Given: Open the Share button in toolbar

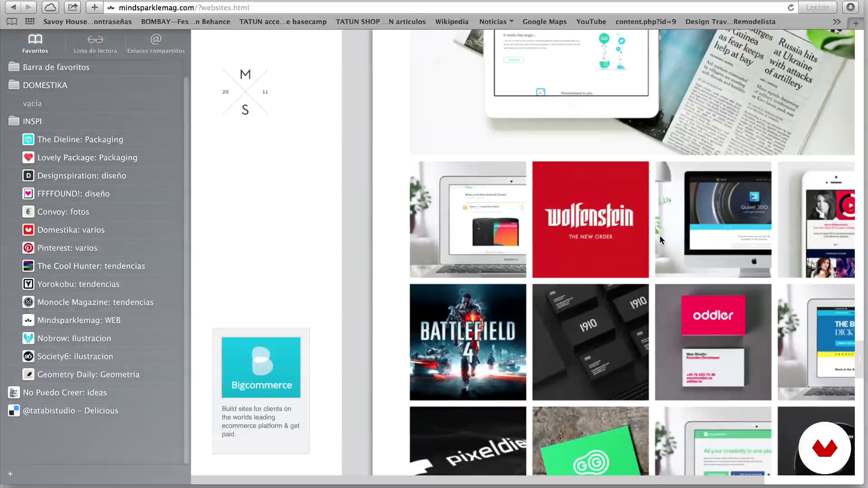Looking at the screenshot, I should (x=72, y=7).
